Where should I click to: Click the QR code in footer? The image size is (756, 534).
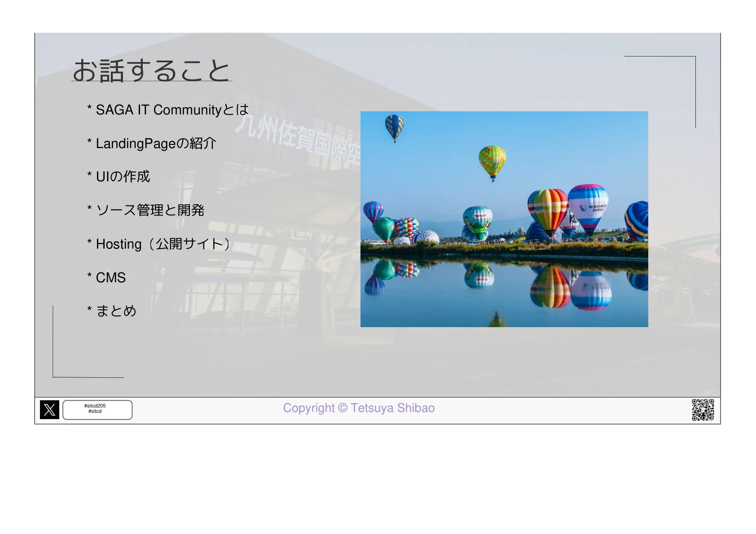(703, 410)
